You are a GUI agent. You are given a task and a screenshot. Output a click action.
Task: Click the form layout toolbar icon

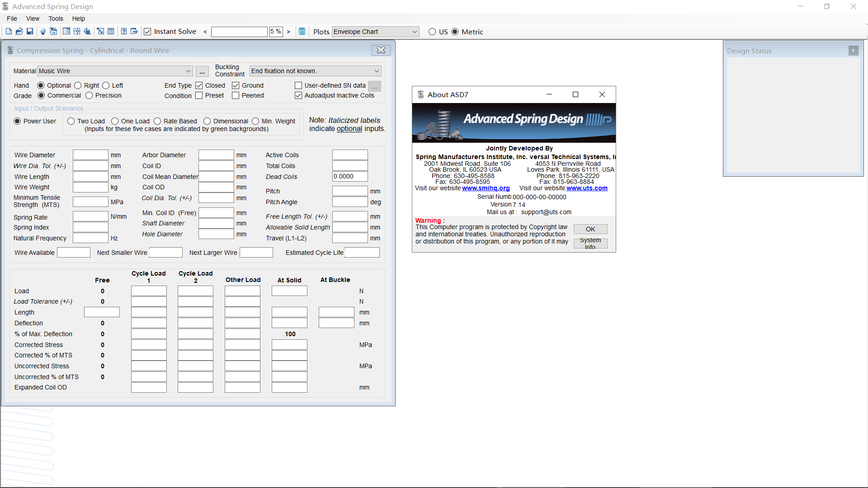point(66,32)
